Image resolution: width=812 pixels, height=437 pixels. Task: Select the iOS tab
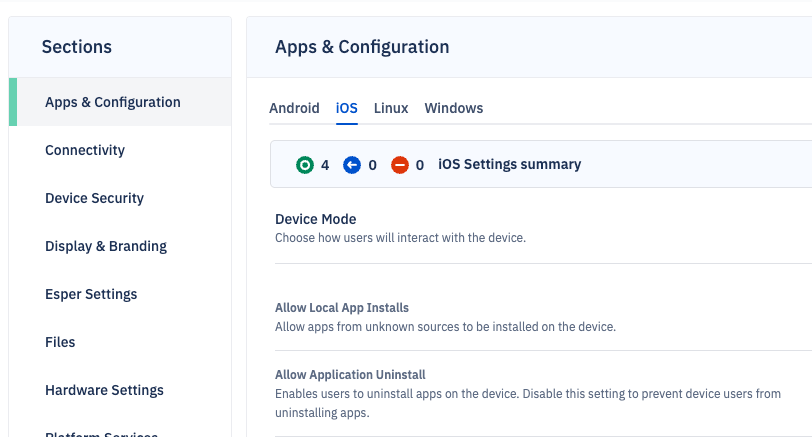coord(347,108)
